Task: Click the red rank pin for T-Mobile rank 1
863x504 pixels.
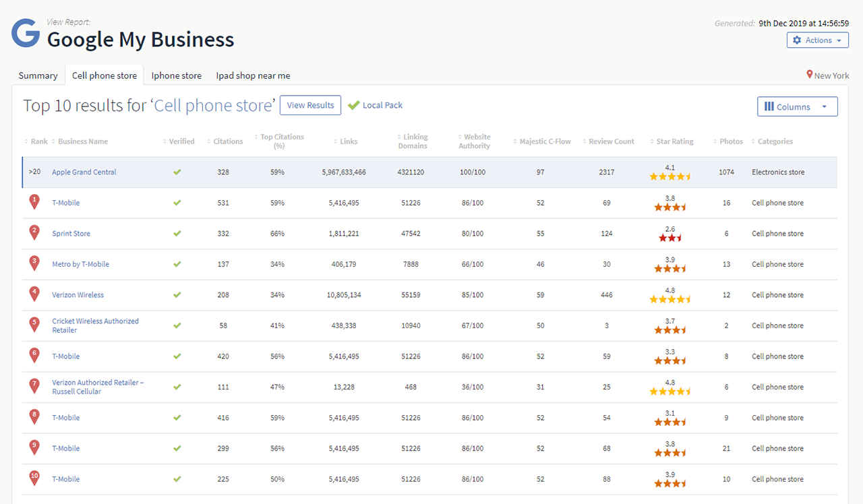Action: pyautogui.click(x=34, y=200)
